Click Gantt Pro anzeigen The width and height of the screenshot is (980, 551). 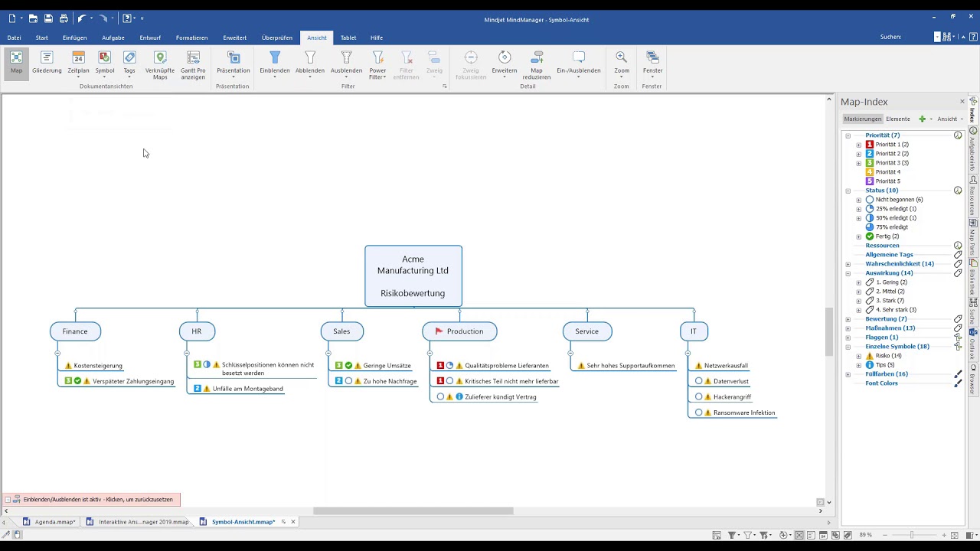(193, 65)
